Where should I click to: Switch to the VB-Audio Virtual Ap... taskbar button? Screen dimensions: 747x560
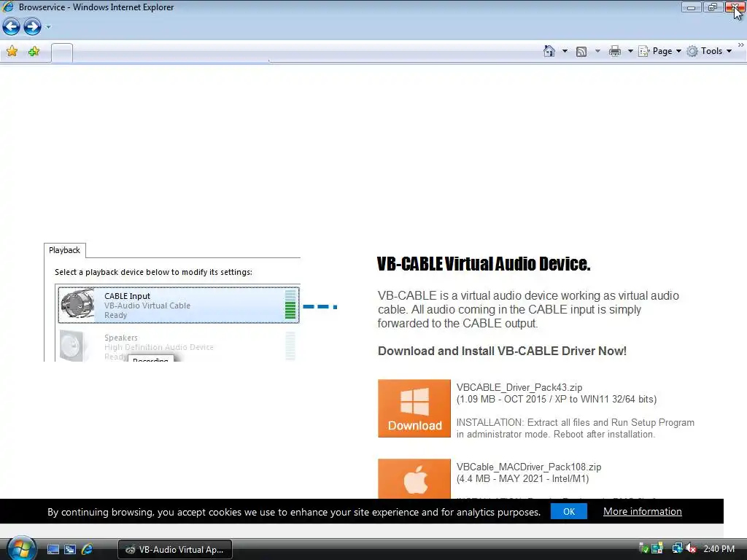tap(175, 550)
